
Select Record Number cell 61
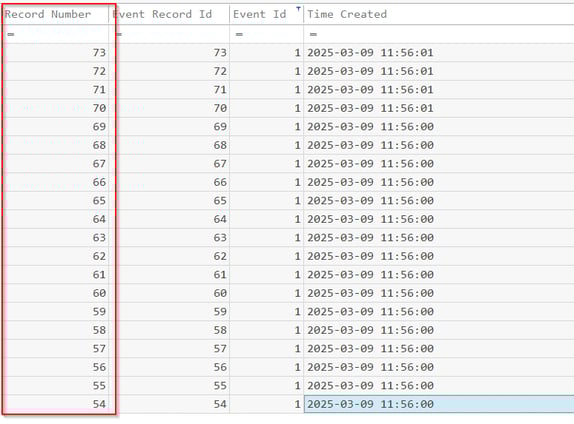[55, 275]
